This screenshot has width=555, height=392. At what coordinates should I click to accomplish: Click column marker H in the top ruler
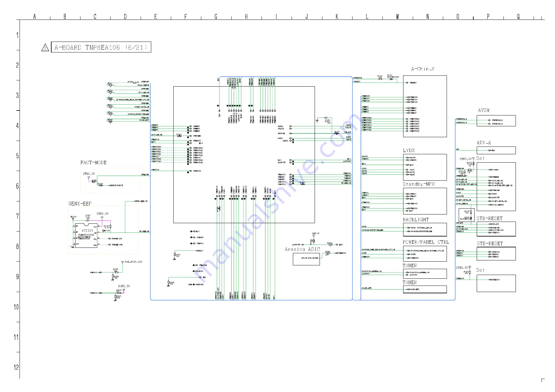coord(246,17)
